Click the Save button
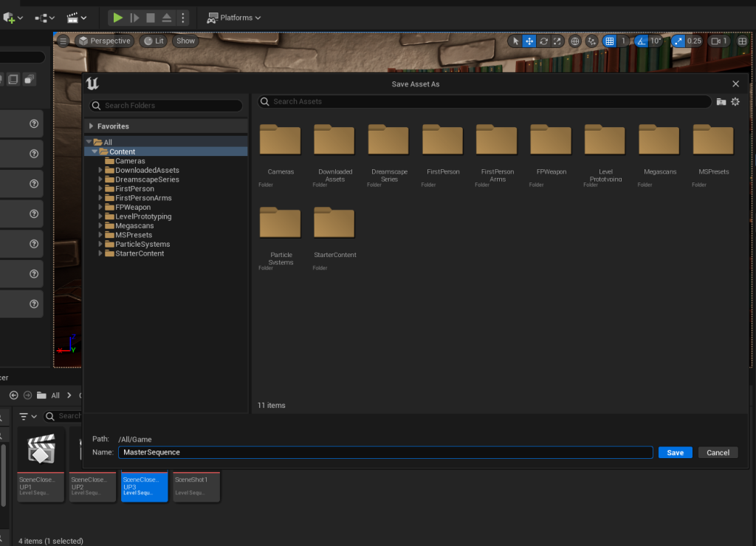This screenshot has height=546, width=756. coord(675,453)
